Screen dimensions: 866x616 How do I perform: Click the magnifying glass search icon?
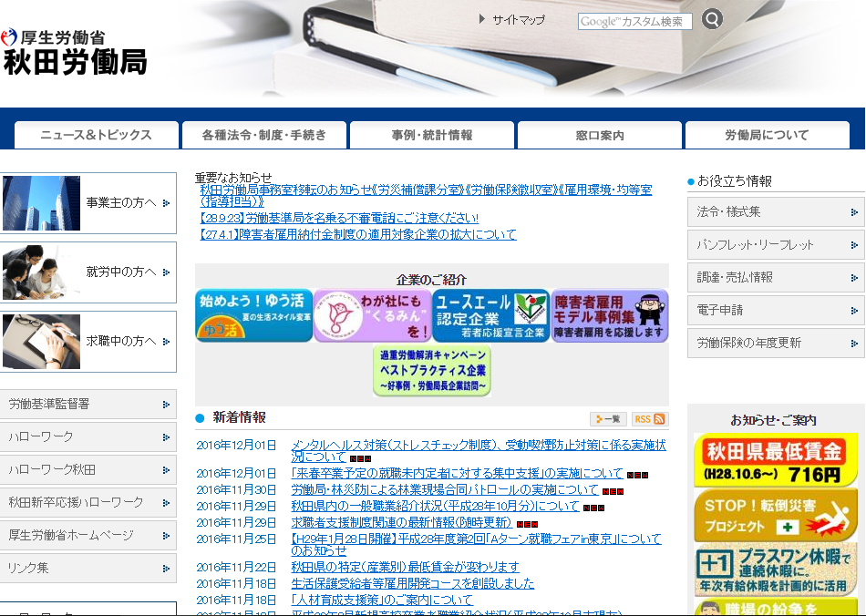click(712, 19)
